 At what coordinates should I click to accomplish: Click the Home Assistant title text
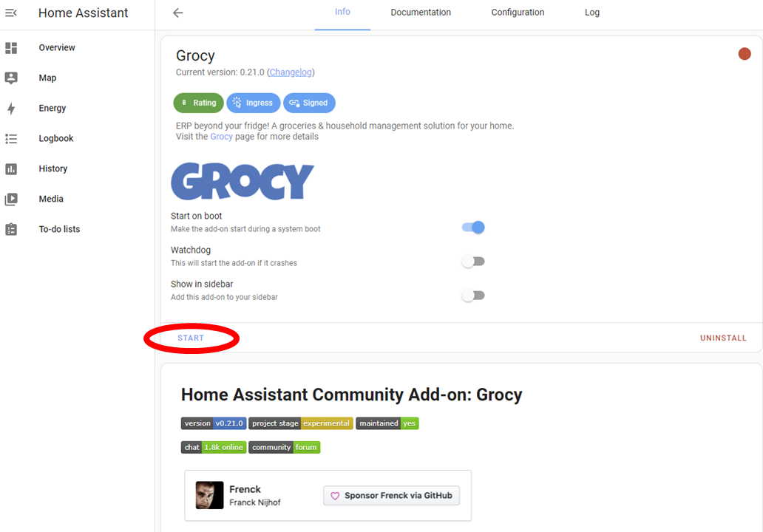tap(84, 13)
